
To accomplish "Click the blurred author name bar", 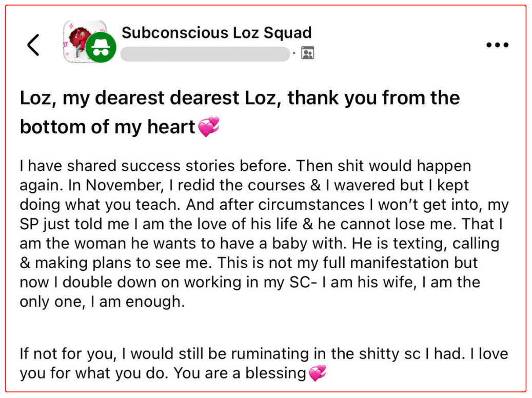I will (205, 54).
